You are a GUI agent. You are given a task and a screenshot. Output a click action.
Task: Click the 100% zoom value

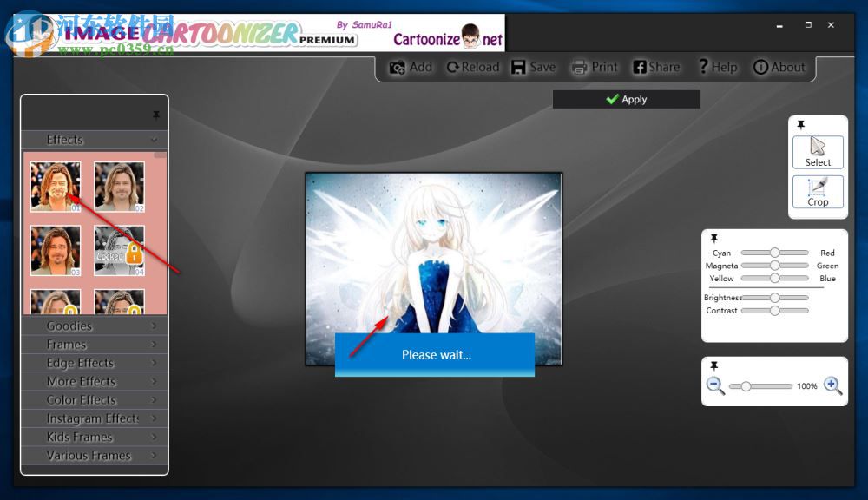(806, 386)
